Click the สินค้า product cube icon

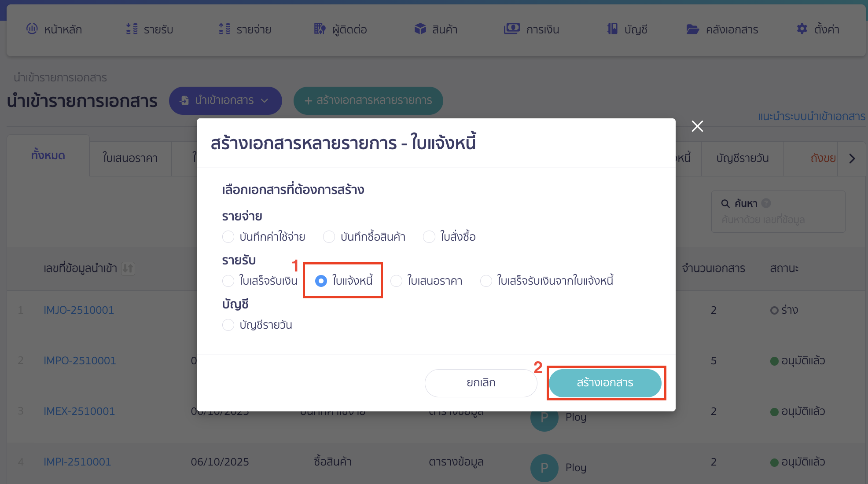[419, 29]
